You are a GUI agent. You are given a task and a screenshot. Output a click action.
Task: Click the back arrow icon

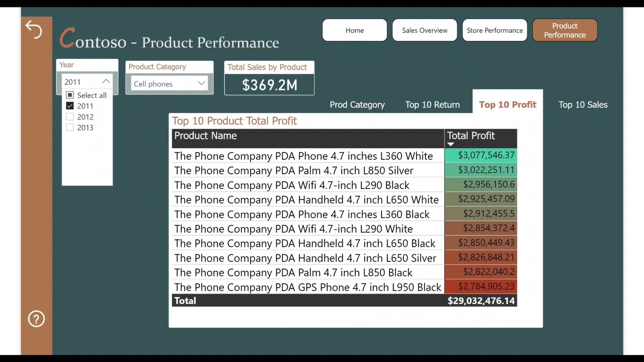(34, 30)
